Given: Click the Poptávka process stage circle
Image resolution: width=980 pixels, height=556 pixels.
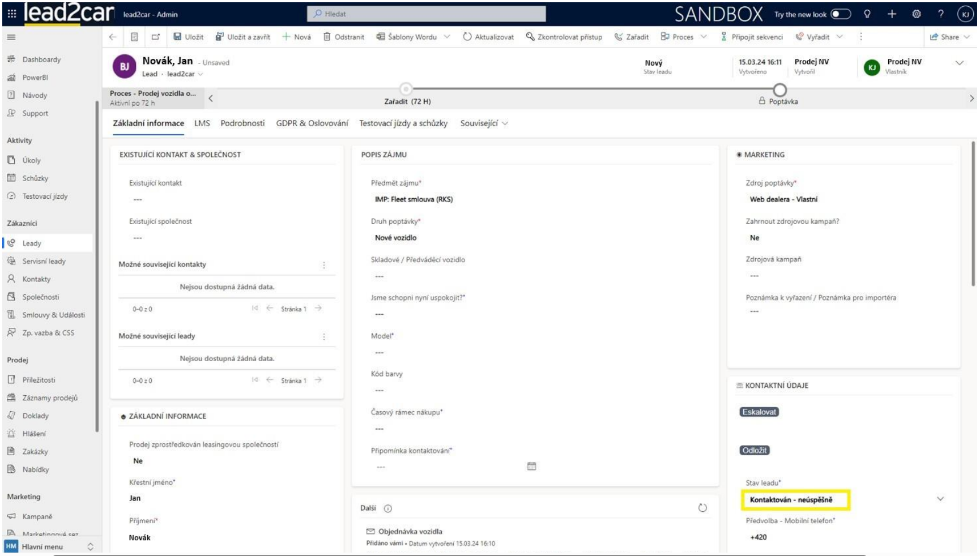Looking at the screenshot, I should click(x=779, y=90).
